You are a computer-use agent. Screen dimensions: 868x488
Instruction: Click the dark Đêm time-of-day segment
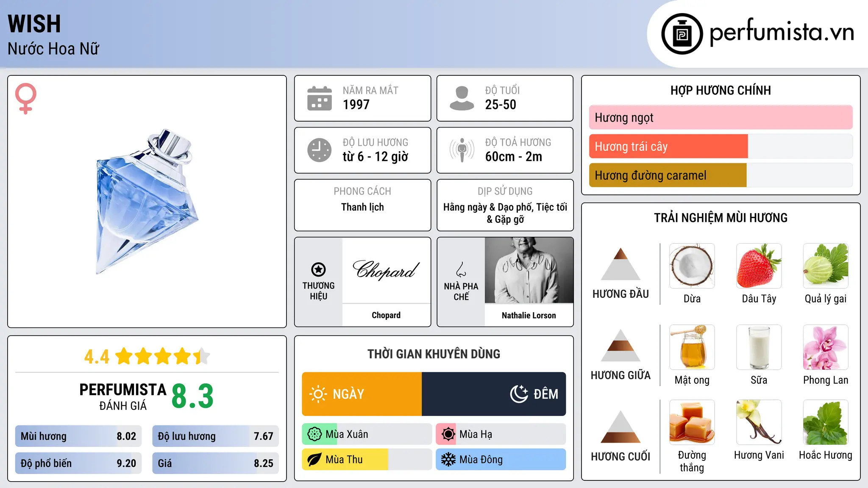pyautogui.click(x=494, y=394)
